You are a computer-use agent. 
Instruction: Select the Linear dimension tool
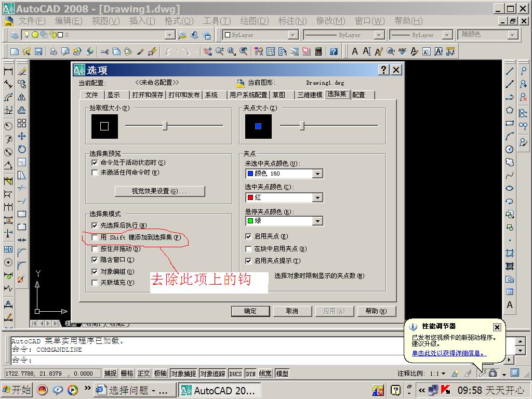click(8, 71)
